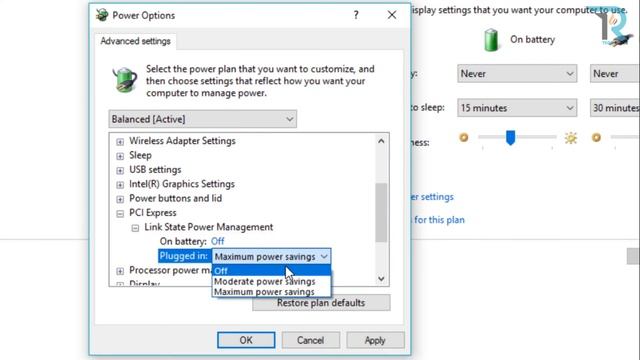This screenshot has width=640, height=360.
Task: Click the Cancel button
Action: (311, 340)
